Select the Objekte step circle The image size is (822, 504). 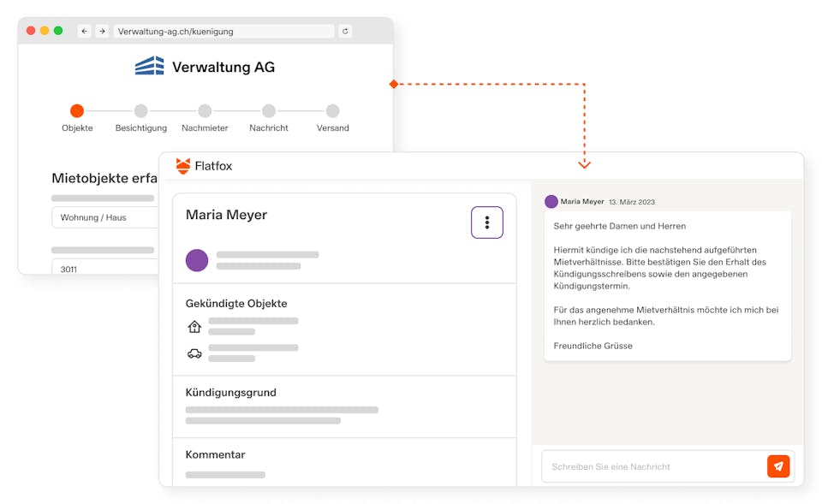(x=77, y=110)
